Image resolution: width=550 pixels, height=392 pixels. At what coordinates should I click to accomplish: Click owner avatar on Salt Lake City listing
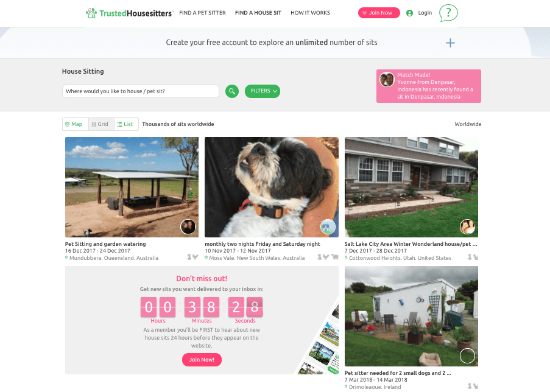pos(468,227)
